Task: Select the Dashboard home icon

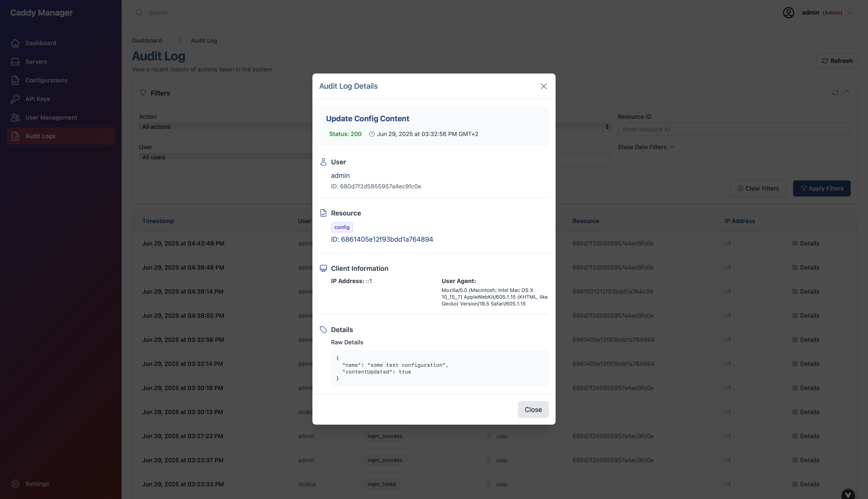Action: click(x=15, y=43)
